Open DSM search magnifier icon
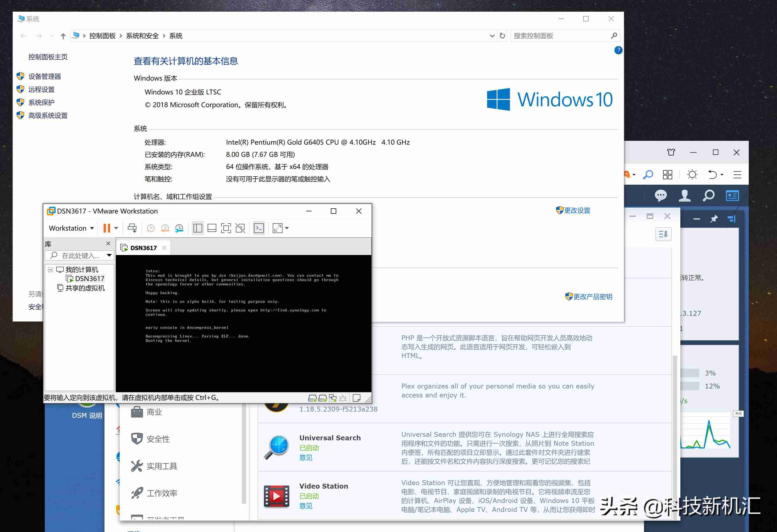 point(708,196)
